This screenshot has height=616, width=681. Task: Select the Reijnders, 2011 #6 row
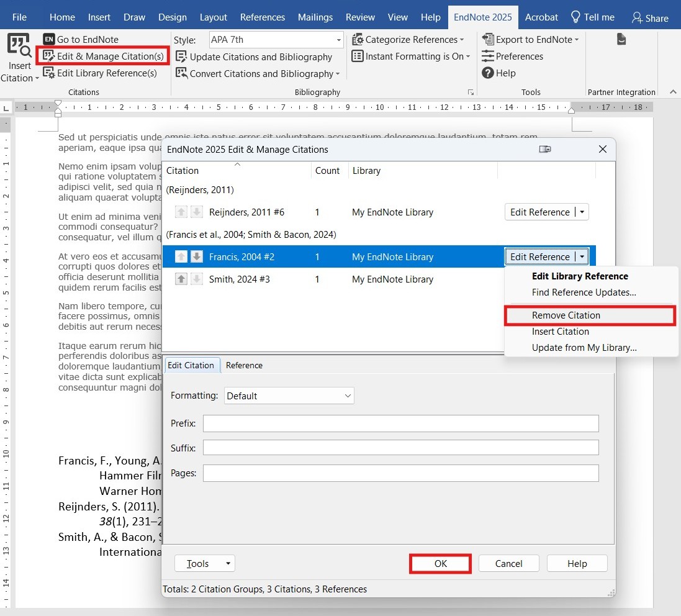coord(379,212)
